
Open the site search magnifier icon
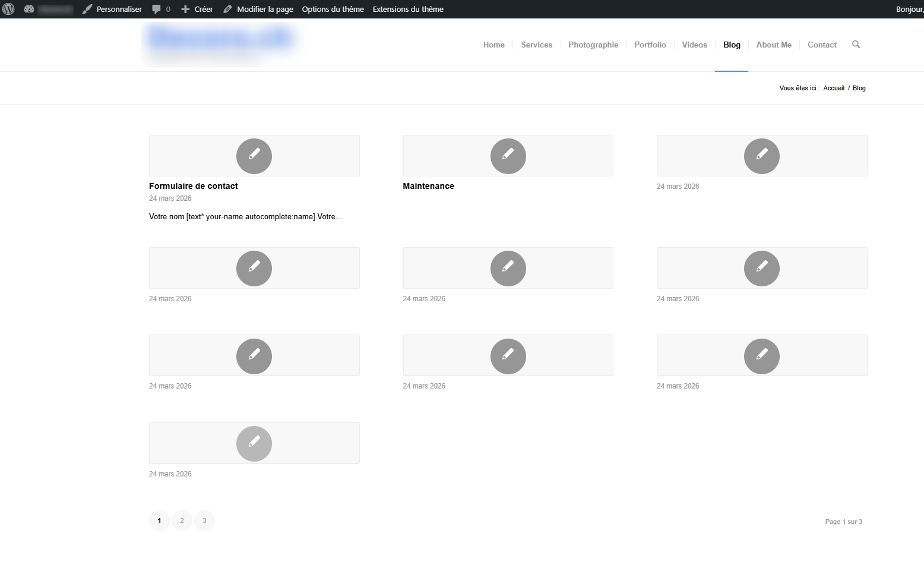click(856, 45)
